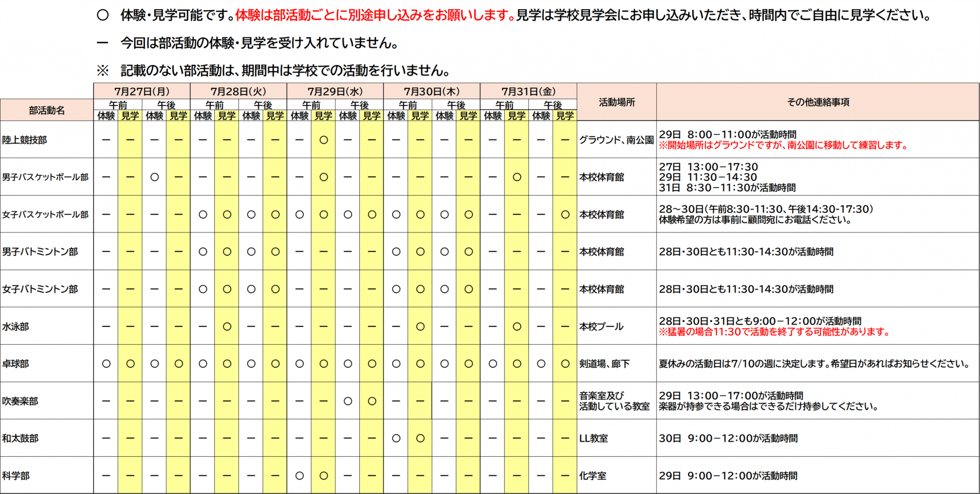980x494 pixels.
Task: Click the 31日 8:30-11:30が活動時間 line
Action: pos(727,187)
